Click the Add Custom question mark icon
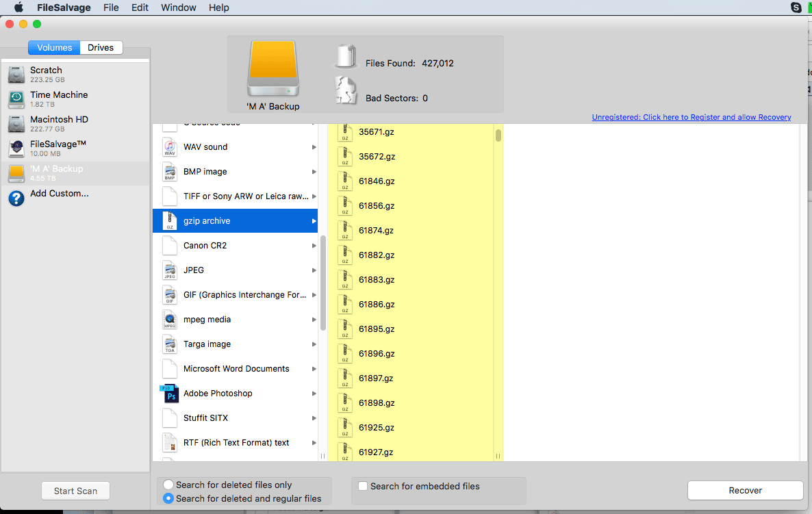This screenshot has width=812, height=514. (x=16, y=198)
